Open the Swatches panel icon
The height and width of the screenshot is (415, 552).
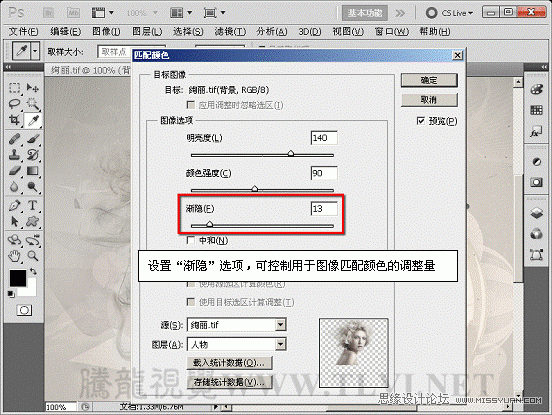click(536, 111)
